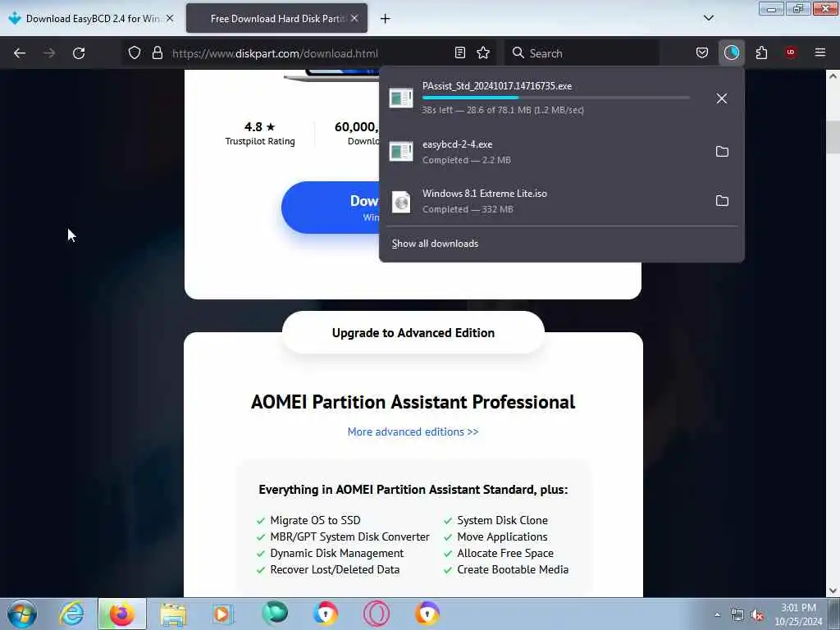Screen dimensions: 840x630
Task: Close the Download EasyBCD tab
Action: [170, 18]
